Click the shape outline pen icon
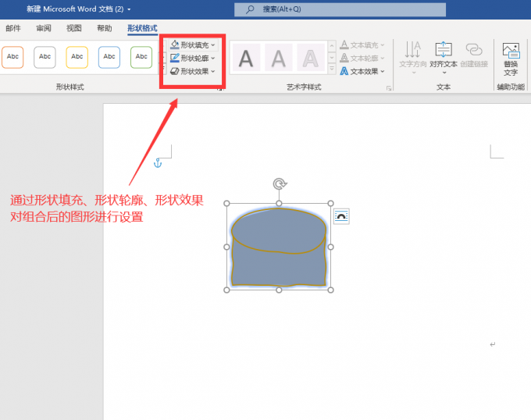 pyautogui.click(x=175, y=58)
